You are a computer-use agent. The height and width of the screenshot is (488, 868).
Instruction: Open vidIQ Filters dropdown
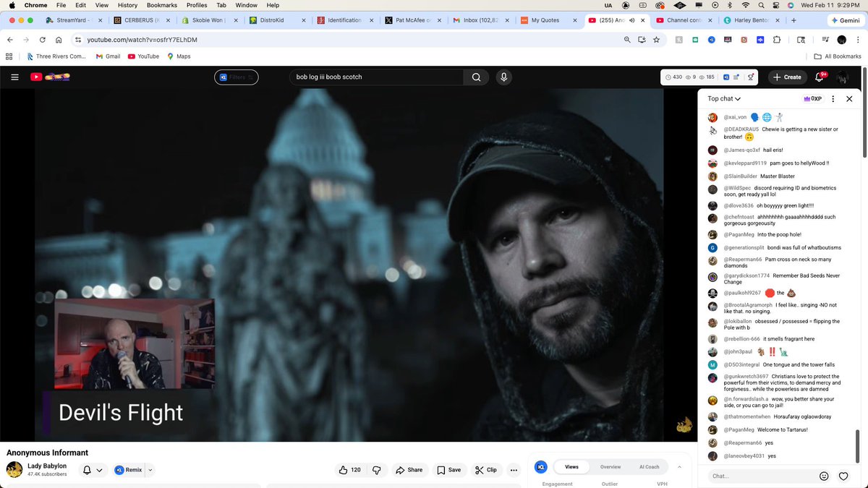tap(237, 77)
